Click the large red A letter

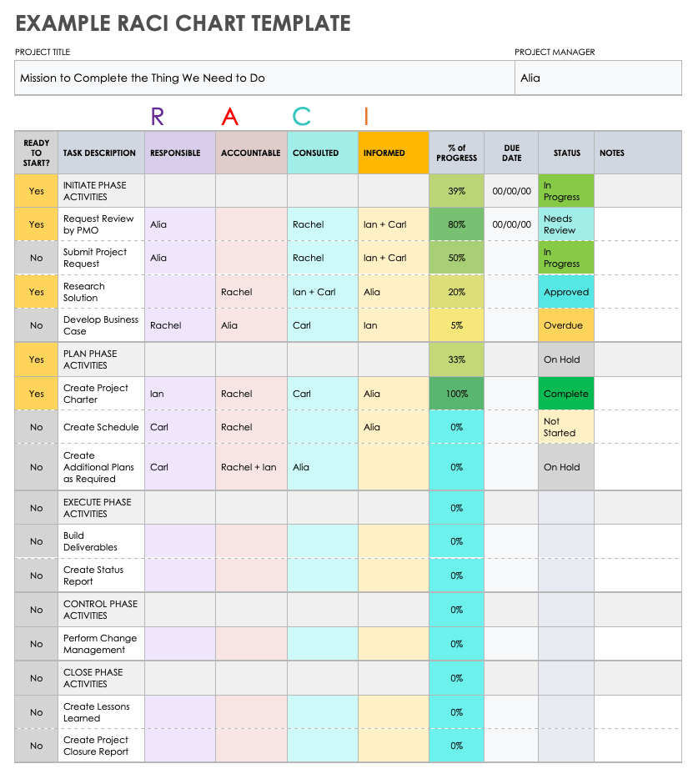pos(230,117)
